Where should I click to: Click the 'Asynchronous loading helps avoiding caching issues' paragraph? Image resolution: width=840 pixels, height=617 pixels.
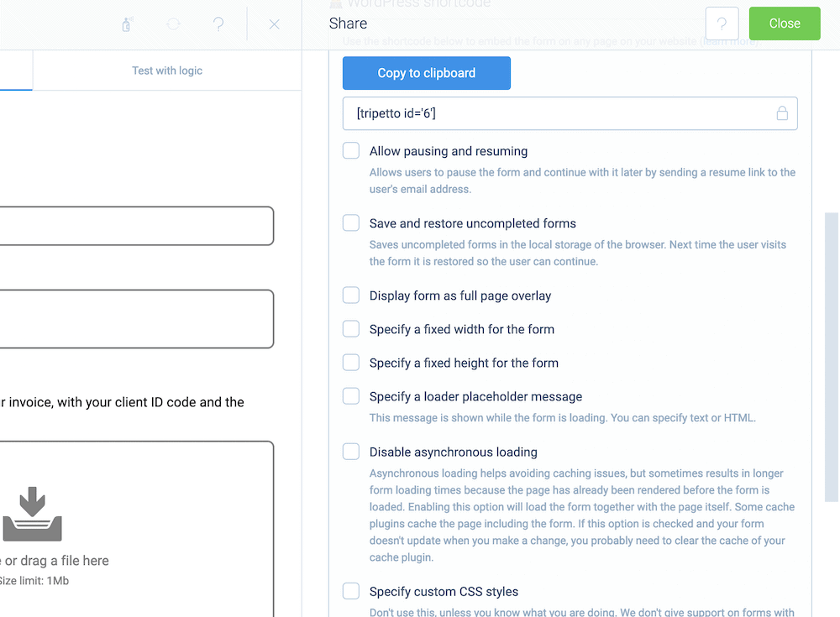[582, 515]
